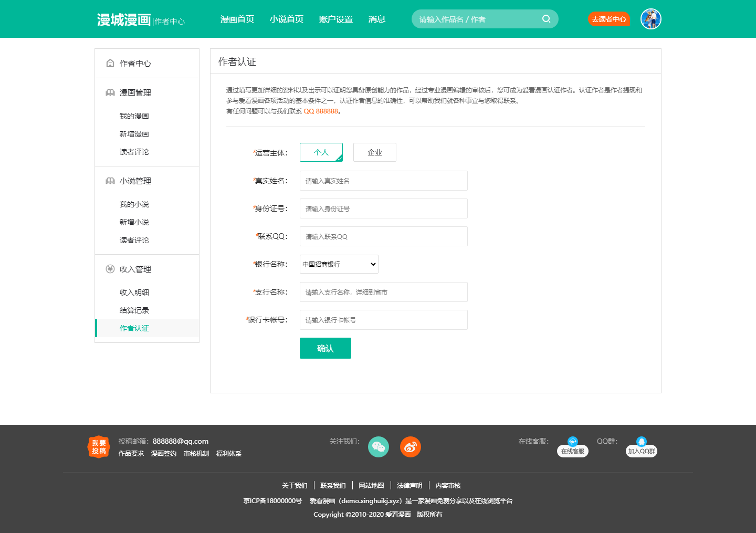This screenshot has height=533, width=756.
Task: Click the 888888@qq.com submission email
Action: [181, 441]
